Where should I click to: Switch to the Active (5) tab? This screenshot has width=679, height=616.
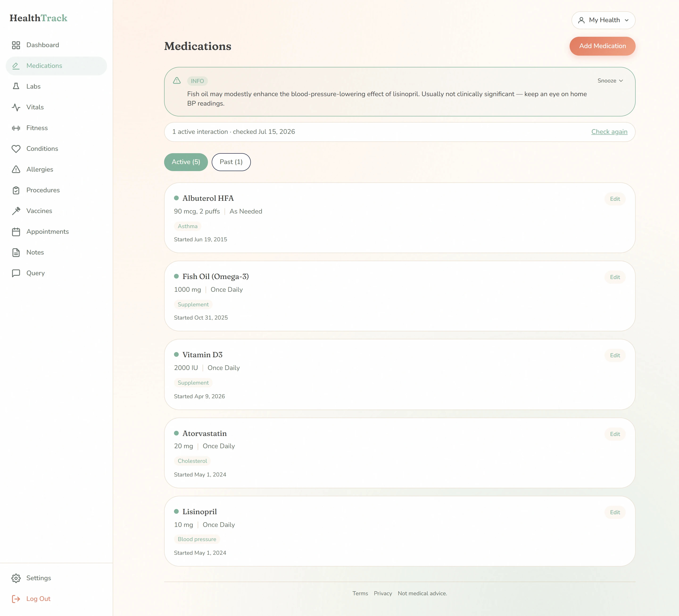click(x=186, y=162)
